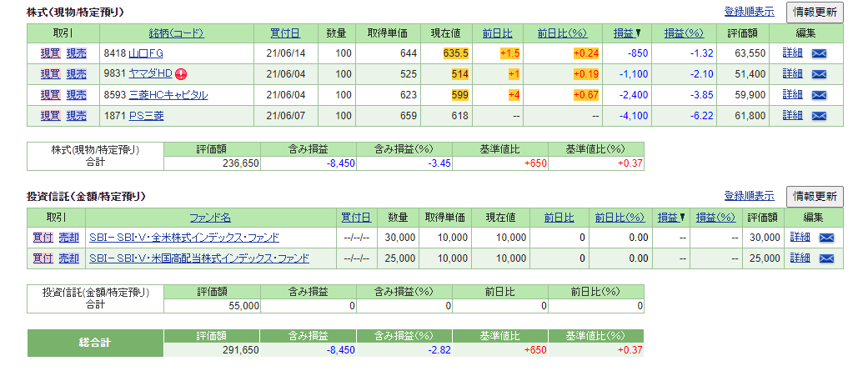Click 現売 for 9831 ヤマダHD
The image size is (868, 371).
tap(77, 74)
